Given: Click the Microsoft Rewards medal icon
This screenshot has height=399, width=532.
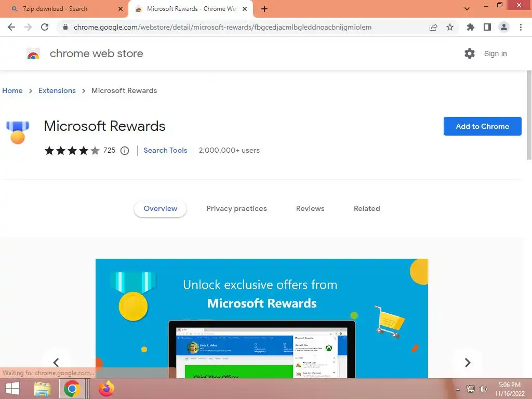Looking at the screenshot, I should 18,132.
